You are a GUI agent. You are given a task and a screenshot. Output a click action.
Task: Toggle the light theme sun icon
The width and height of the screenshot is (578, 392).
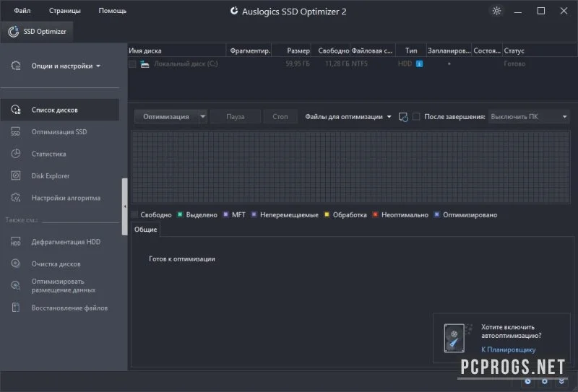[x=496, y=11]
